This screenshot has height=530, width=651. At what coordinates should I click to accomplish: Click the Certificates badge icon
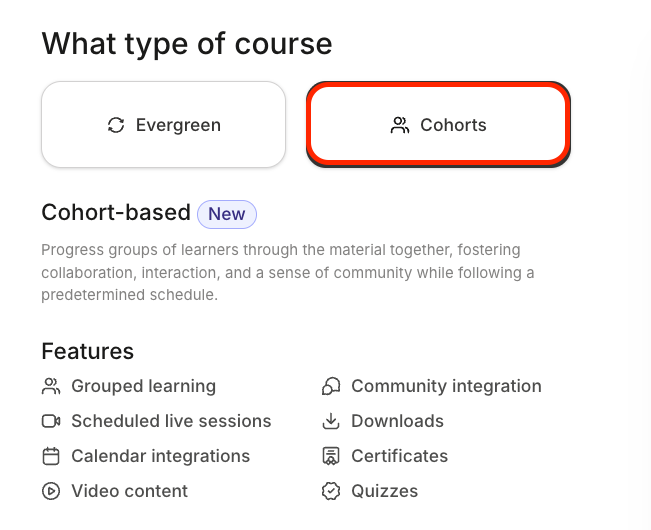(x=331, y=456)
